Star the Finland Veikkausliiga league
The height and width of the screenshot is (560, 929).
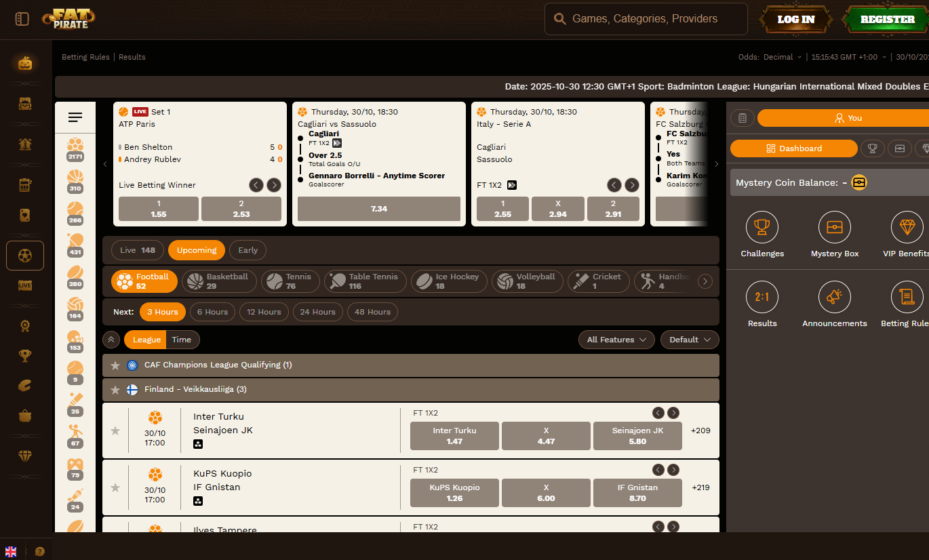tap(115, 390)
